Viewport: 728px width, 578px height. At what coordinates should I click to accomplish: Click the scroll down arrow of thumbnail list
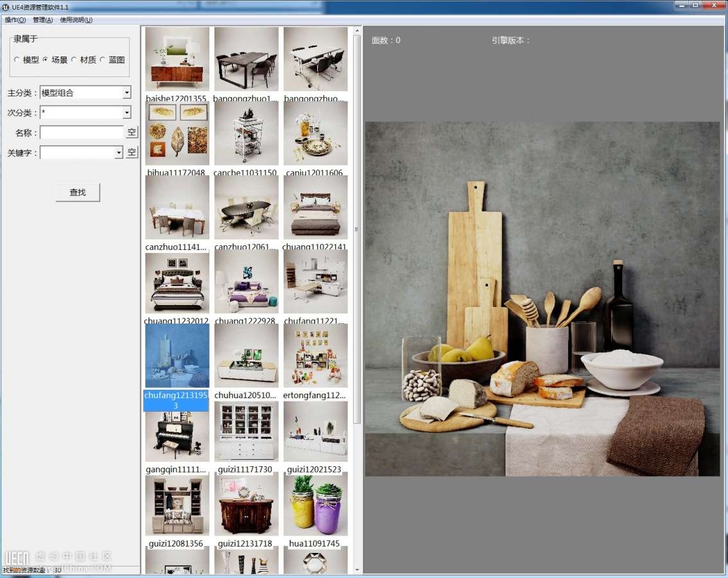(x=357, y=569)
